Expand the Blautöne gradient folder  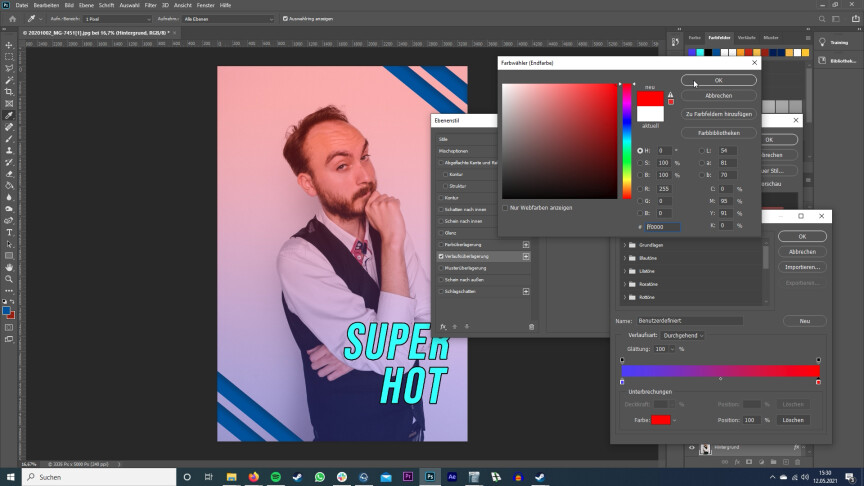point(626,258)
